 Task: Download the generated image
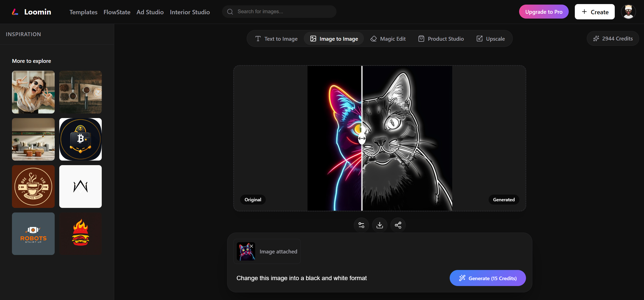pyautogui.click(x=379, y=225)
